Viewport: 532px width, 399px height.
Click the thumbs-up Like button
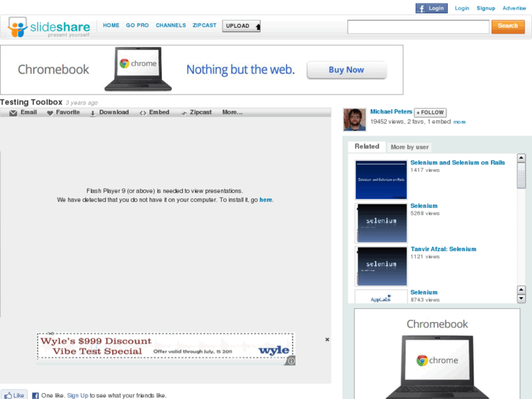(x=14, y=395)
